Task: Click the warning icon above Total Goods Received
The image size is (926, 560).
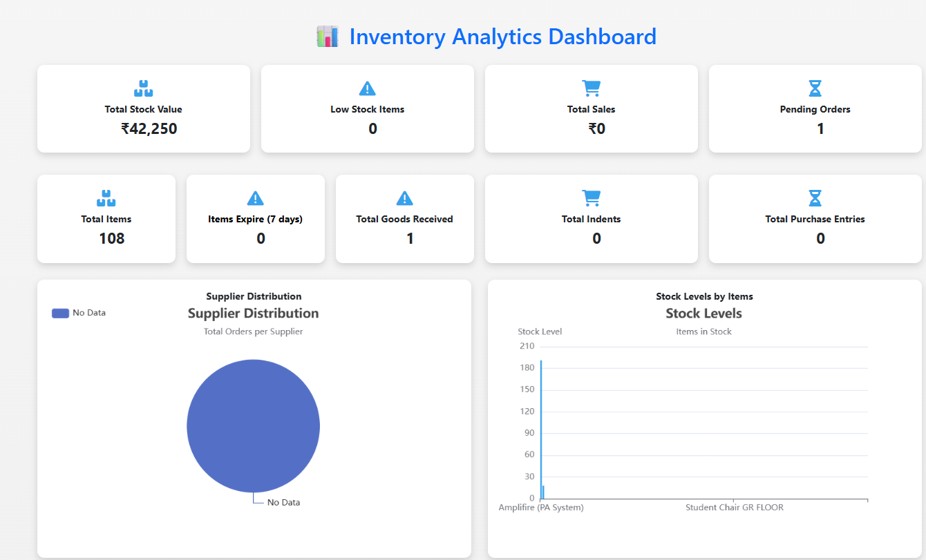Action: tap(405, 198)
